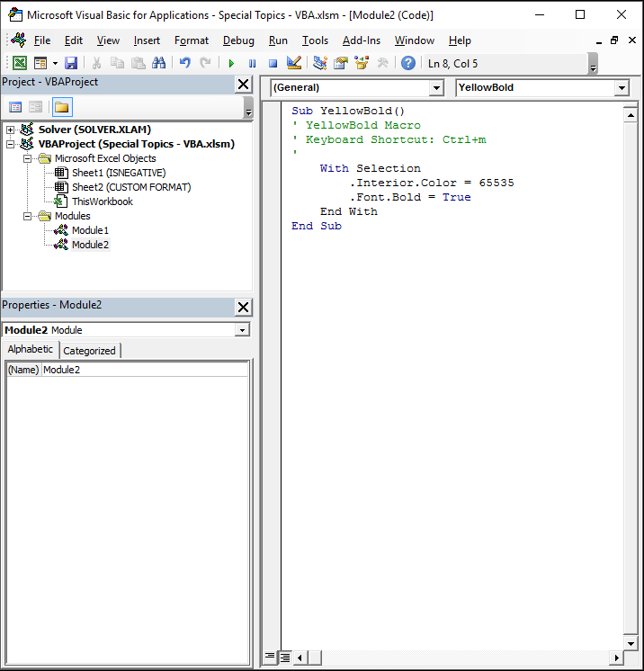
Task: Click View Microsoft Excel toolbar icon
Action: (x=19, y=63)
